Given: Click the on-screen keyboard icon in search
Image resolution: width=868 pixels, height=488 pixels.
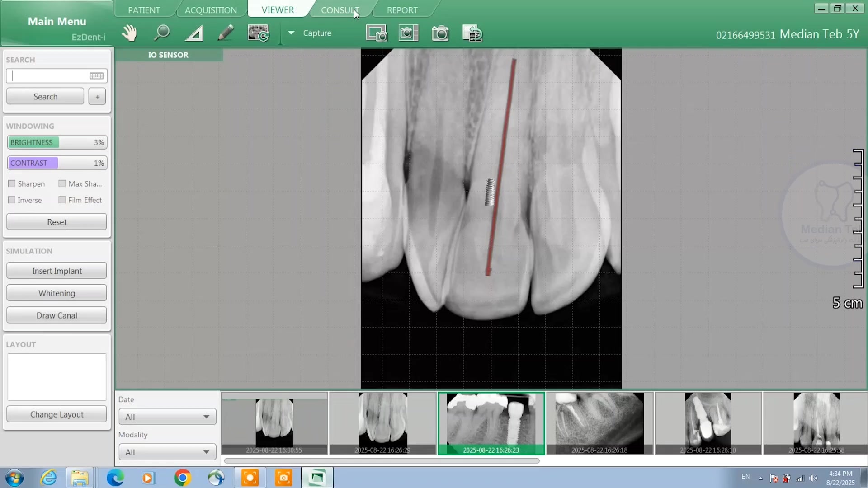Looking at the screenshot, I should [x=96, y=76].
